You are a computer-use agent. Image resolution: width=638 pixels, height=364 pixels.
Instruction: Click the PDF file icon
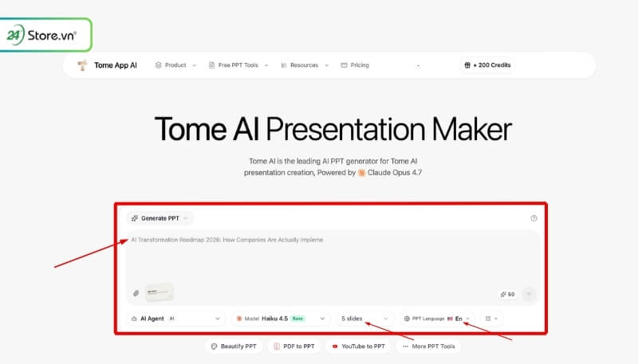pyautogui.click(x=277, y=346)
